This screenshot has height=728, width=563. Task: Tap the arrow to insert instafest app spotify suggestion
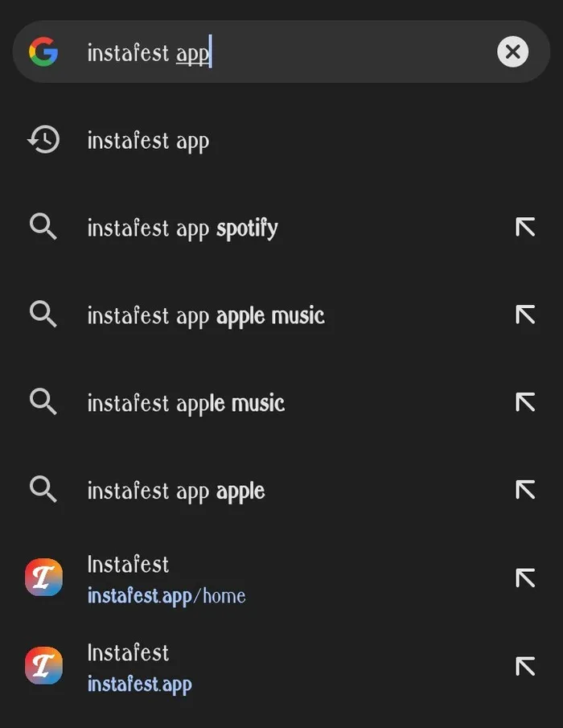524,227
